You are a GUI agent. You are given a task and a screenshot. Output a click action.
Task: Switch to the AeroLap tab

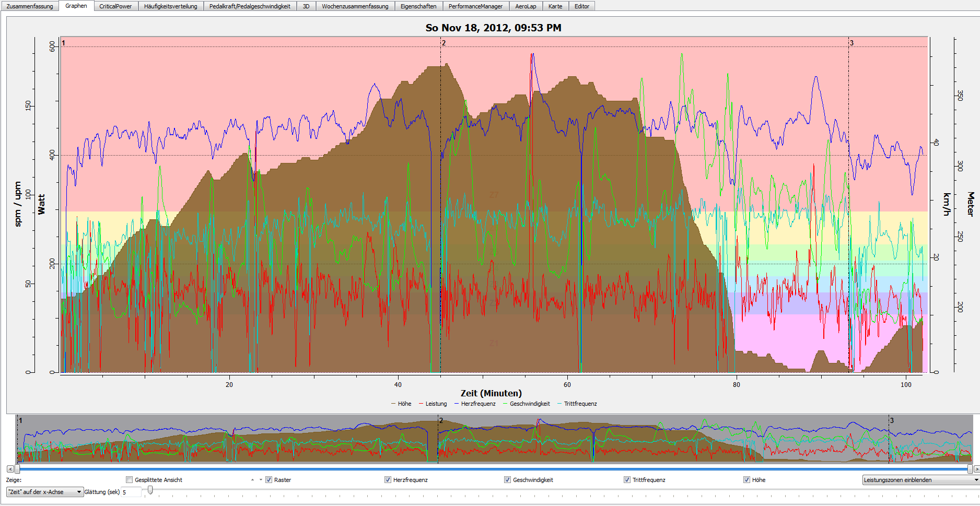[526, 6]
